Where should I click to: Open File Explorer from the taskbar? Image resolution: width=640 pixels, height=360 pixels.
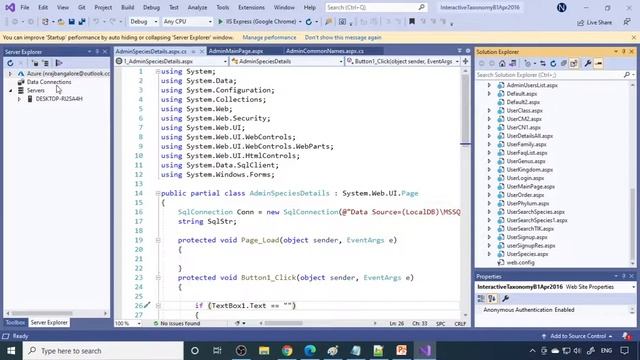(x=264, y=351)
